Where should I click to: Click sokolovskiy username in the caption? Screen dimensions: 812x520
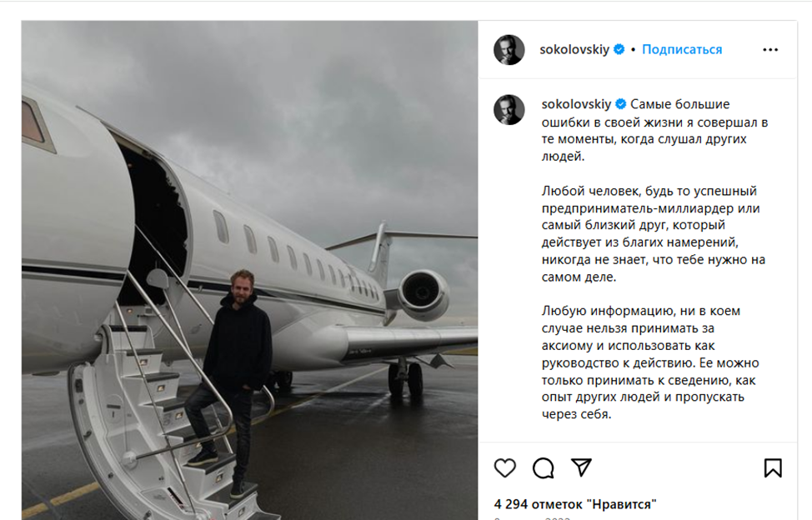575,104
